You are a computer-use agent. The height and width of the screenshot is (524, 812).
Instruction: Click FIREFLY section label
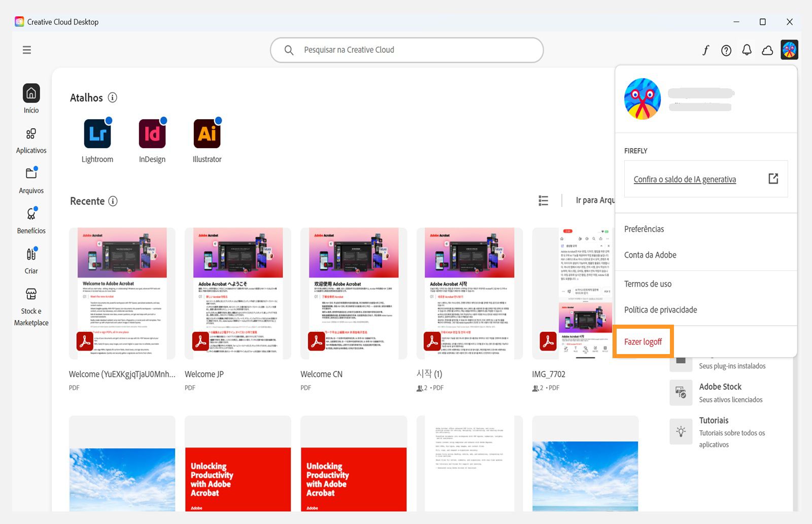636,151
